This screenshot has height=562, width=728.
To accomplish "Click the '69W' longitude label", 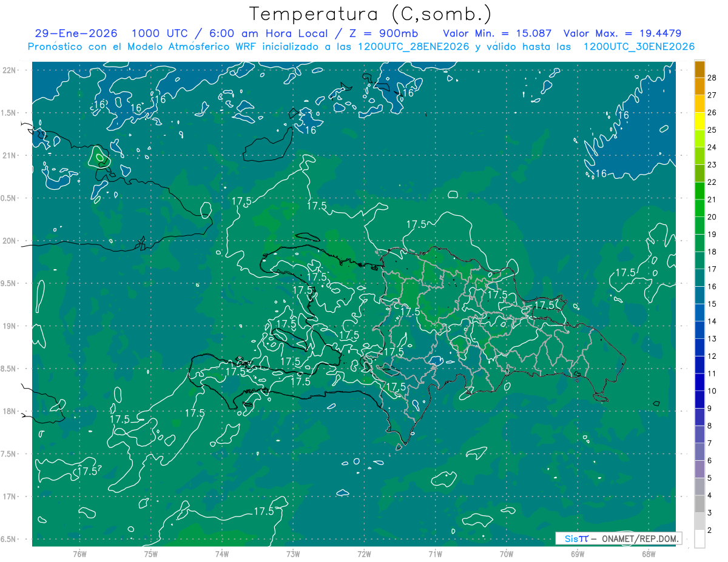I will coord(578,554).
